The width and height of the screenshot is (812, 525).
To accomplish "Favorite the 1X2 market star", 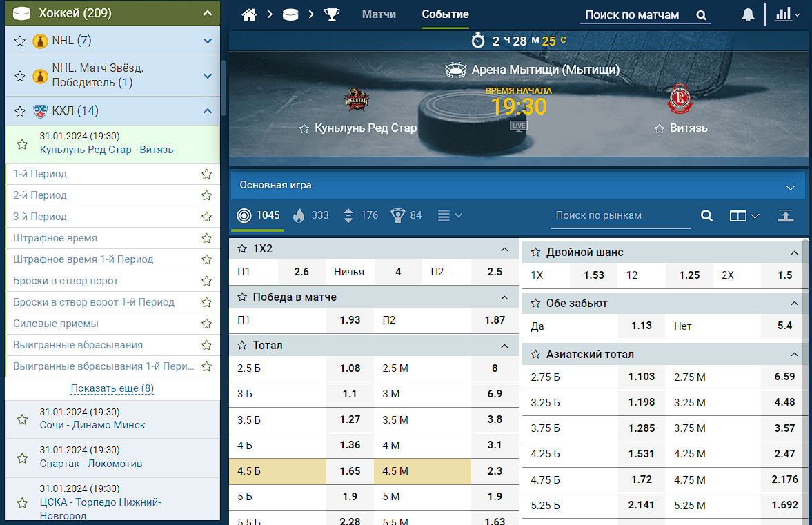I will click(x=242, y=248).
